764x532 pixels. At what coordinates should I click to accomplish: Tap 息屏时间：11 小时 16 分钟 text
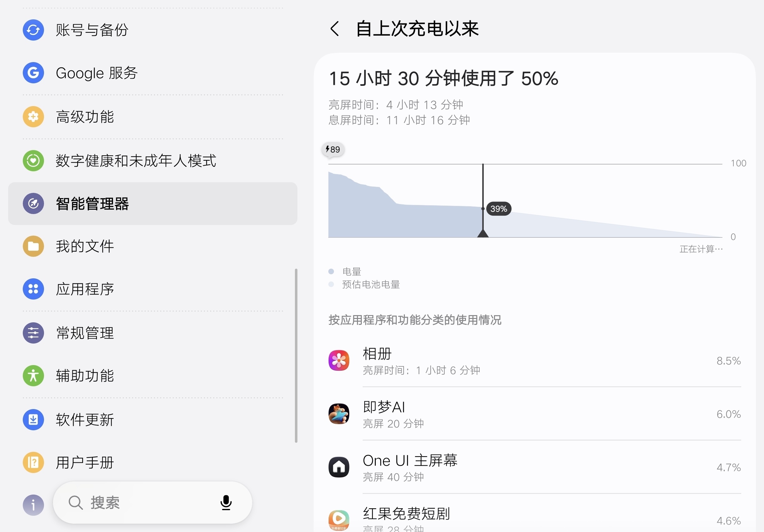(x=399, y=120)
